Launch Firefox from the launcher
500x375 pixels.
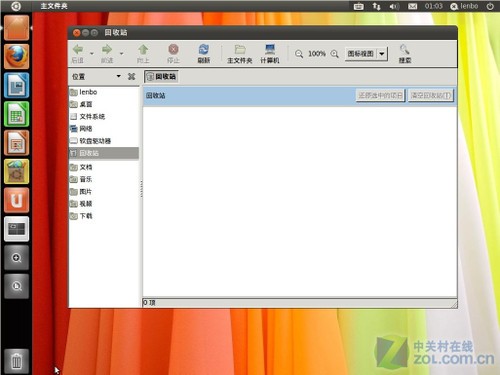tap(16, 56)
